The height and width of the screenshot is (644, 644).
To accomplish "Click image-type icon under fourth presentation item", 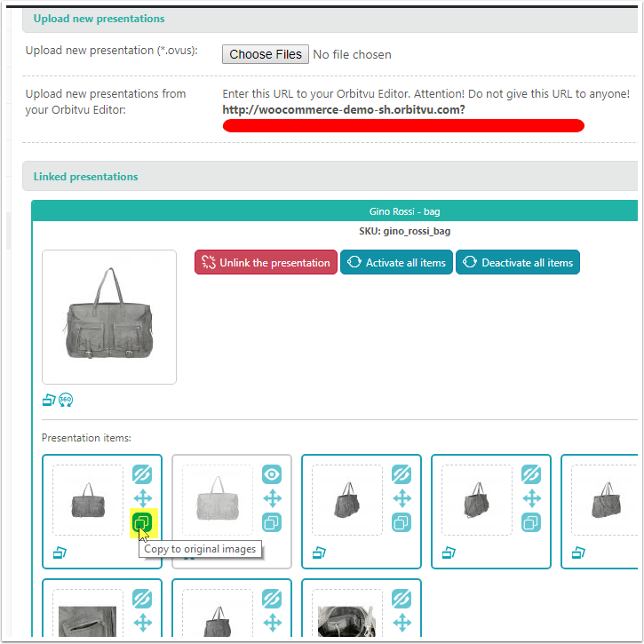I will pyautogui.click(x=449, y=553).
